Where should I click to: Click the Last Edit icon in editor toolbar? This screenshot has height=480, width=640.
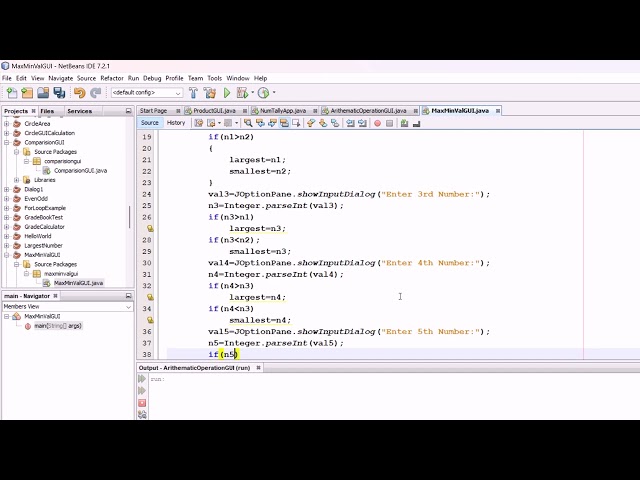(199, 123)
